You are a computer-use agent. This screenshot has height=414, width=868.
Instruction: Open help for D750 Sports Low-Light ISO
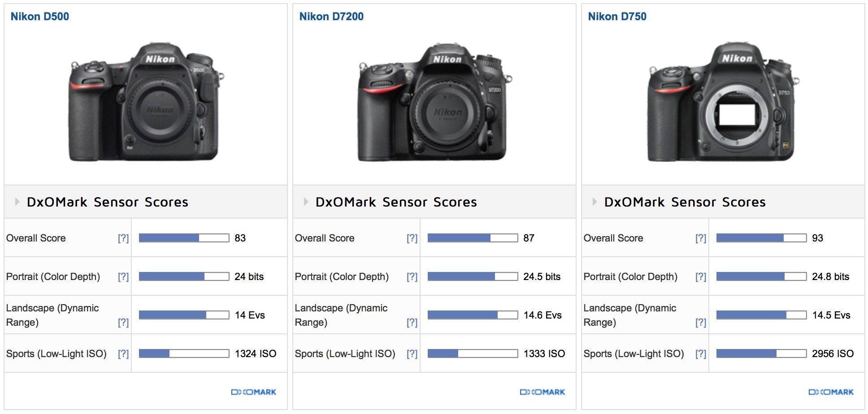[x=701, y=354]
